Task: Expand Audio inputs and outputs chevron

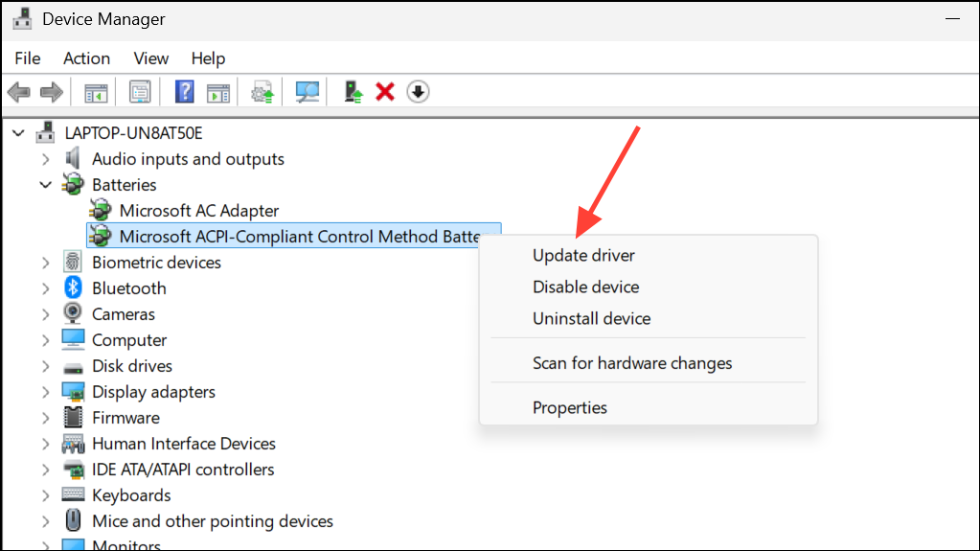Action: coord(46,159)
